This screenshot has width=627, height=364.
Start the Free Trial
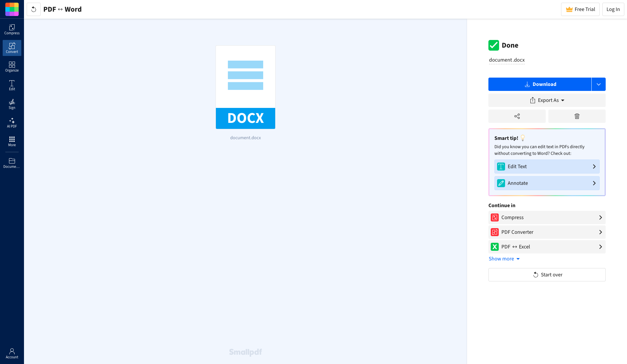[580, 9]
